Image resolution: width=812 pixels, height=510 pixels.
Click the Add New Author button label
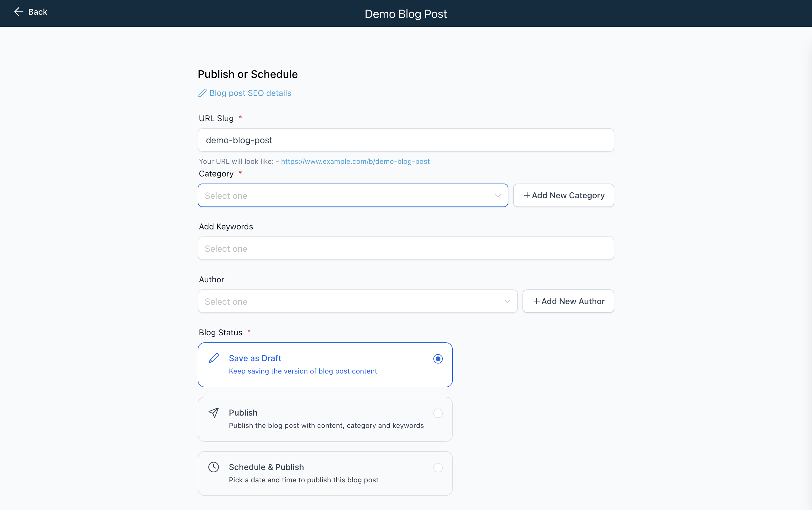click(x=573, y=301)
